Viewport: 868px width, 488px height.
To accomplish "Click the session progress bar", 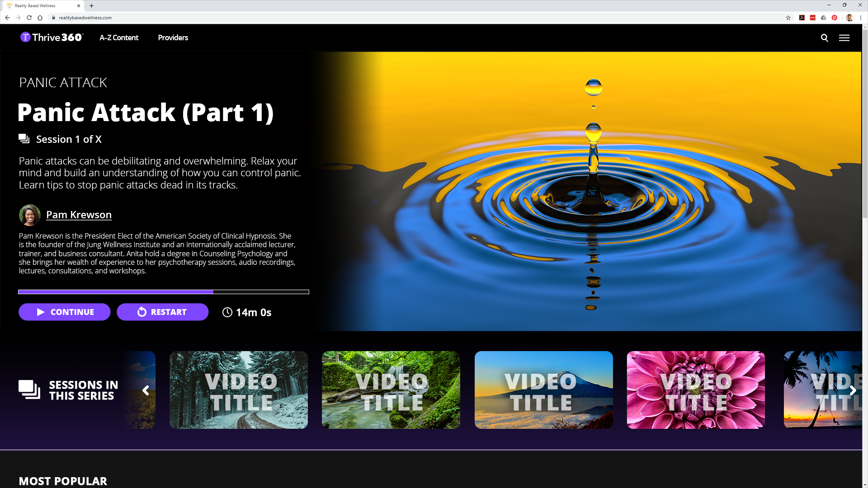I will [x=163, y=292].
